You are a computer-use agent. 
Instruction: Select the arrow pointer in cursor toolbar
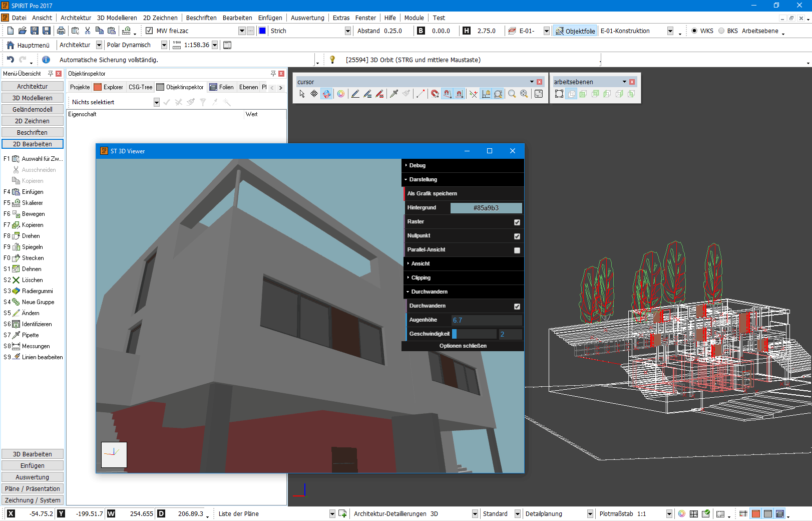302,94
